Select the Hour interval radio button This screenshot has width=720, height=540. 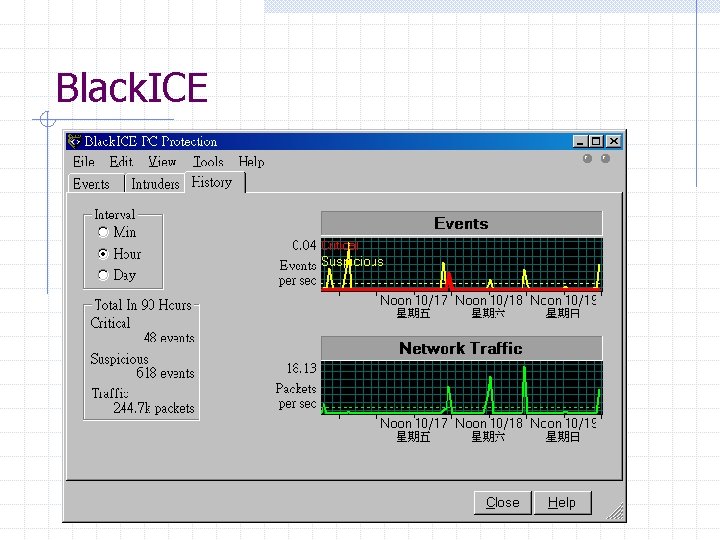103,253
